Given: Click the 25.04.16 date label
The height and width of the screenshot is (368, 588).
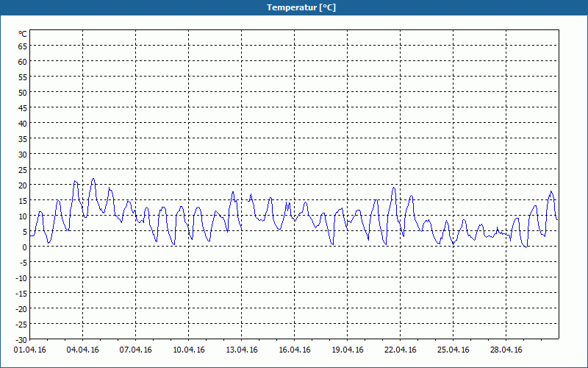Looking at the screenshot, I should [453, 350].
